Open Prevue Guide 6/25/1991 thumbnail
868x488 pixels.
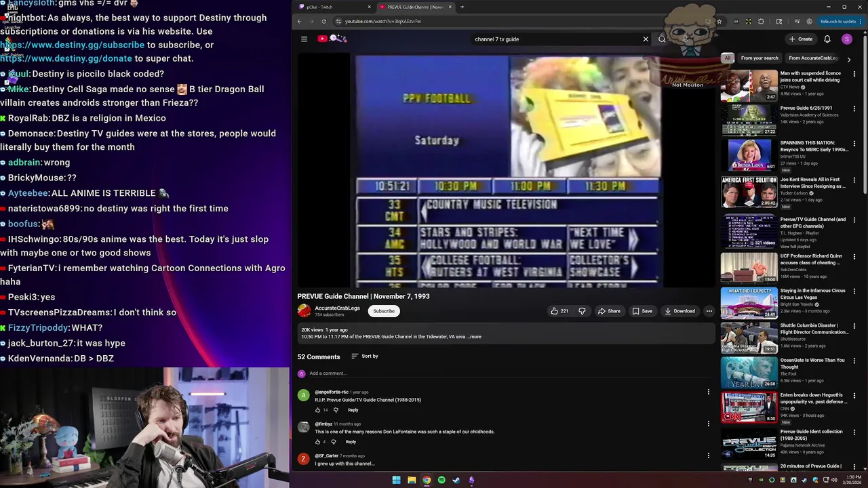(749, 120)
